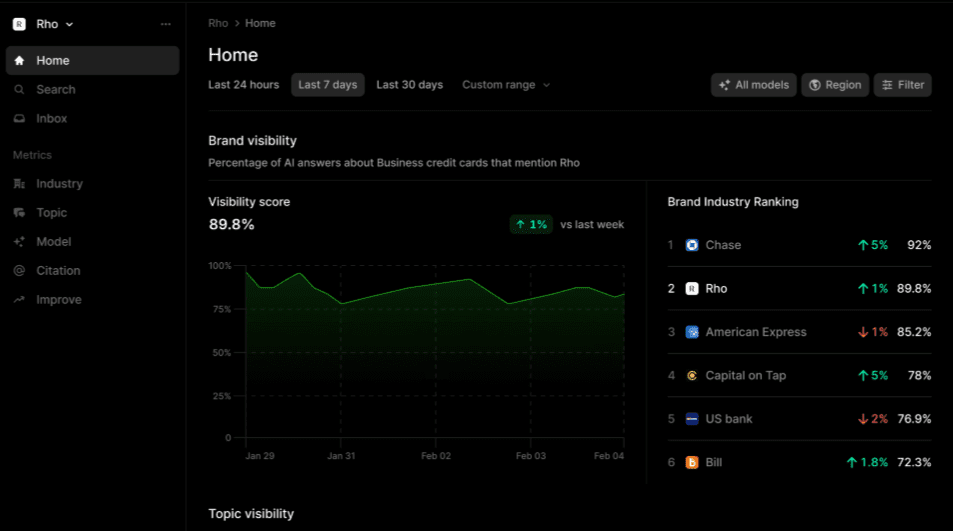Open the All models selector

(x=754, y=85)
